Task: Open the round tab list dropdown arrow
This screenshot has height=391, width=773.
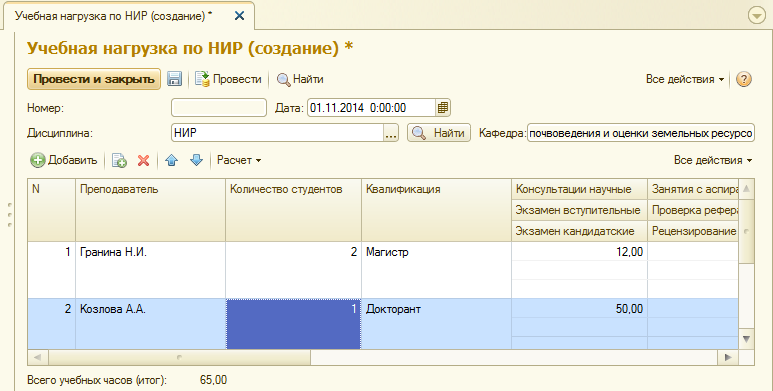Action: coord(756,16)
